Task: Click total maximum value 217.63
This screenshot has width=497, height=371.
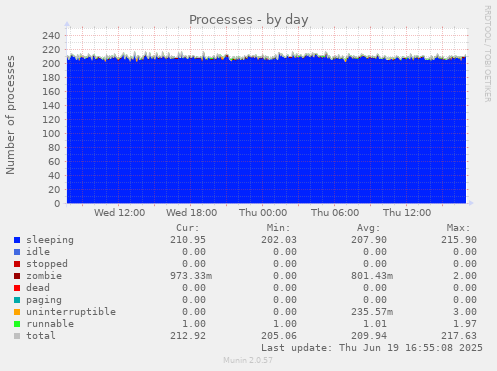Action: coord(459,336)
